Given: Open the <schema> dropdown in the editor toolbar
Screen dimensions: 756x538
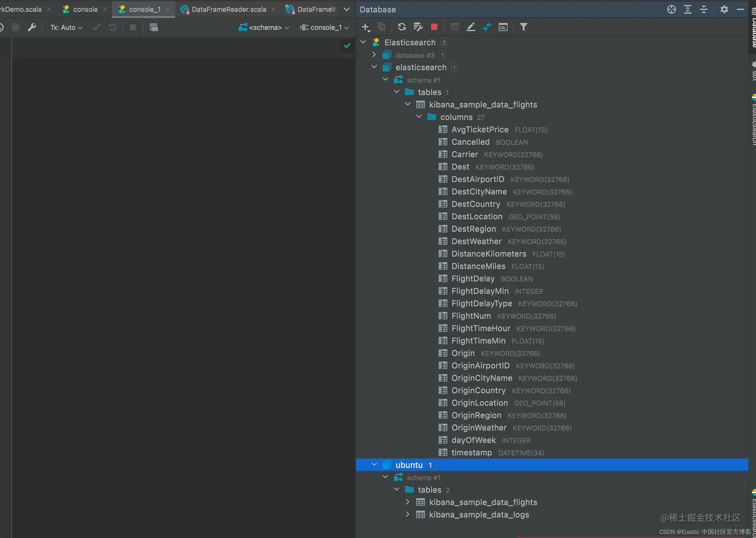Looking at the screenshot, I should 264,27.
